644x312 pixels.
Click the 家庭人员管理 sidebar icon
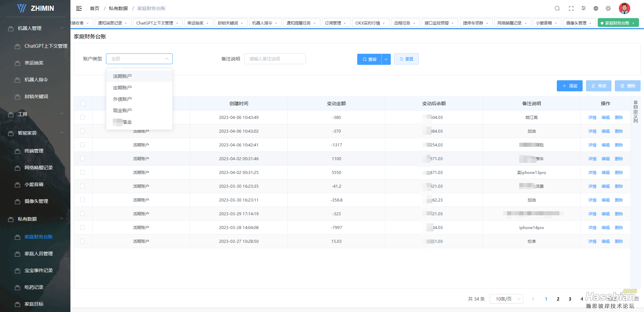[17, 254]
